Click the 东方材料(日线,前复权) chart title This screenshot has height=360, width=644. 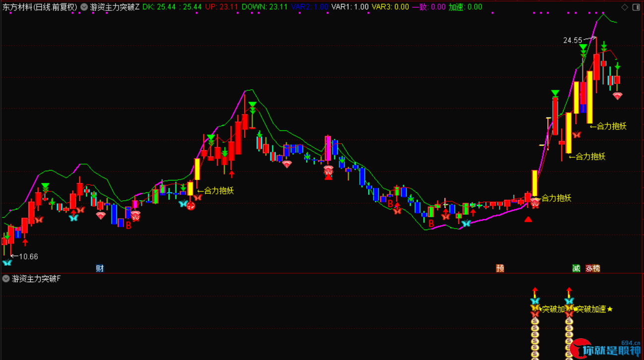(x=39, y=7)
